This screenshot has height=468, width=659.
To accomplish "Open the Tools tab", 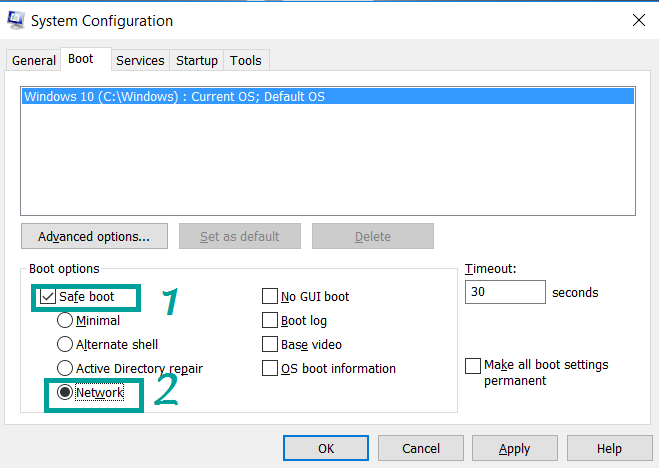I will pyautogui.click(x=246, y=61).
